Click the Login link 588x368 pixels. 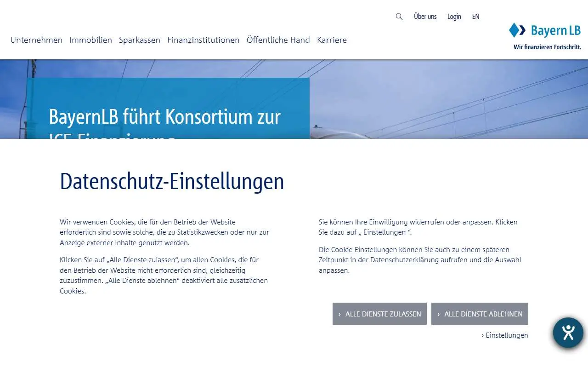point(454,17)
